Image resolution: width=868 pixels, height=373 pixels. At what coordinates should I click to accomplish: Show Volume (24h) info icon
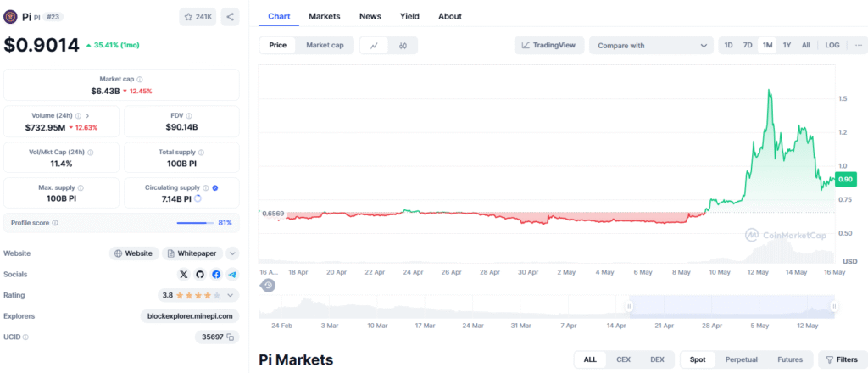(78, 116)
